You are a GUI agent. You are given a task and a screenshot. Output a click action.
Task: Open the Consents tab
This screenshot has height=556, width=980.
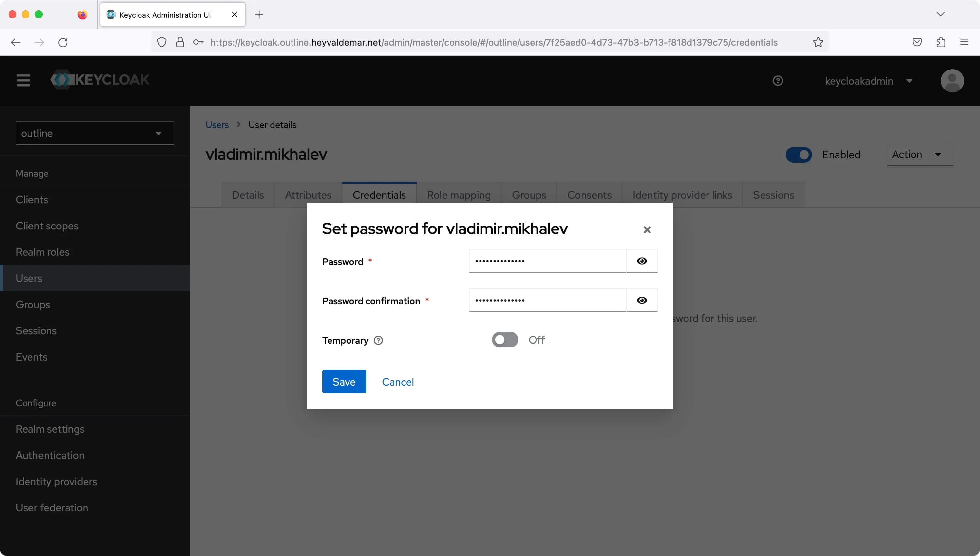click(589, 195)
